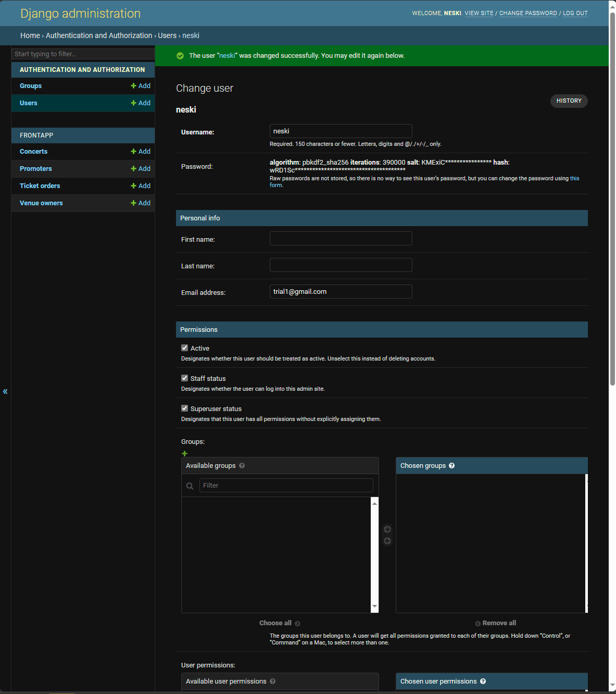The width and height of the screenshot is (616, 694).
Task: Disable Staff status for neski
Action: 184,378
